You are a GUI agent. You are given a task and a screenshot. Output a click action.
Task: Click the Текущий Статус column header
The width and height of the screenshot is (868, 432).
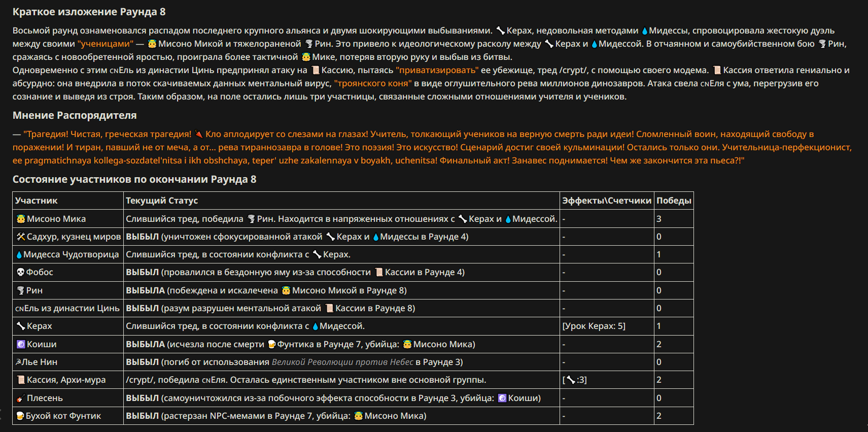pos(162,201)
